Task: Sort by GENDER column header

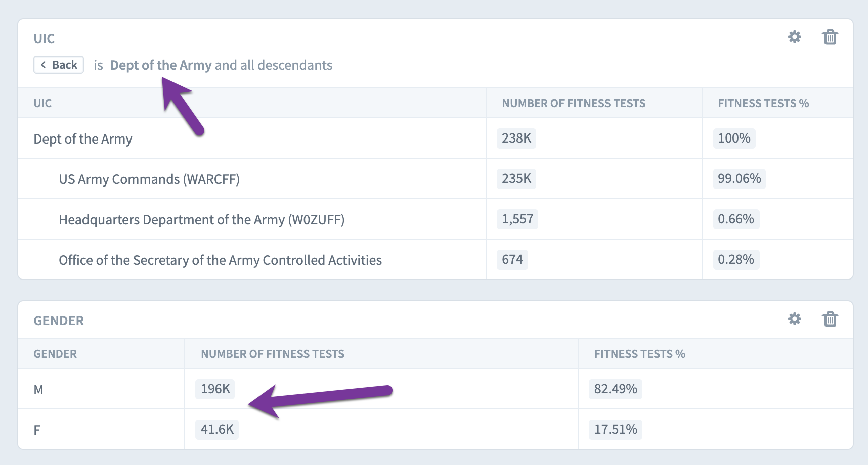Action: [x=55, y=354]
